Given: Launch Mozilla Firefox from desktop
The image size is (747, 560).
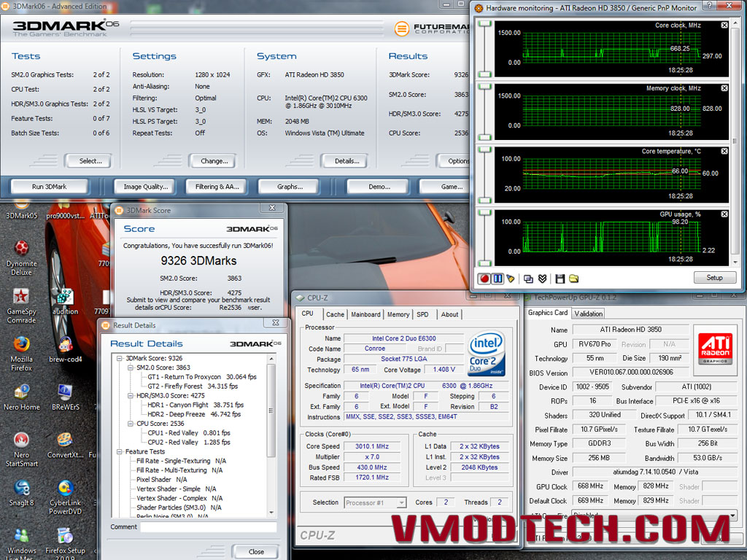Looking at the screenshot, I should pyautogui.click(x=21, y=354).
